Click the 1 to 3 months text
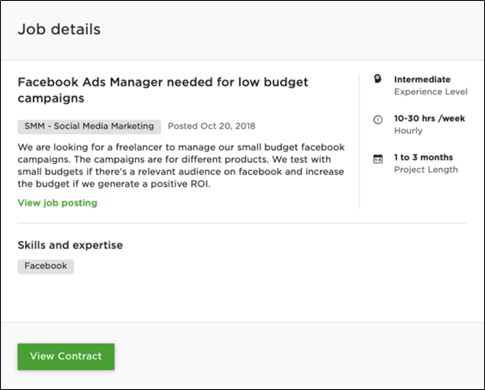This screenshot has height=390, width=485. (x=423, y=157)
